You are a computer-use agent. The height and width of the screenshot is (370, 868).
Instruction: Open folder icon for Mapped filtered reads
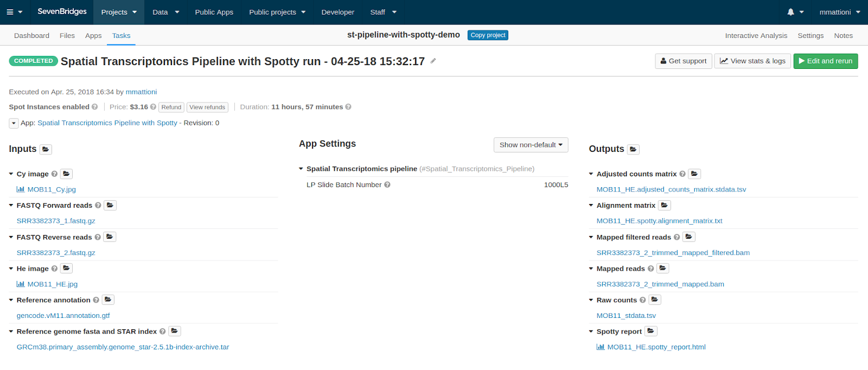click(x=689, y=237)
